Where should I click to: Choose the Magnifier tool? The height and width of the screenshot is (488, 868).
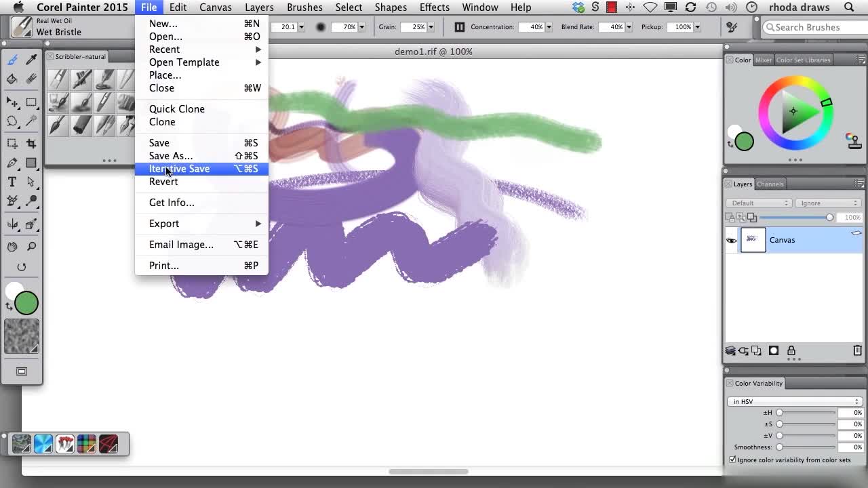[31, 247]
